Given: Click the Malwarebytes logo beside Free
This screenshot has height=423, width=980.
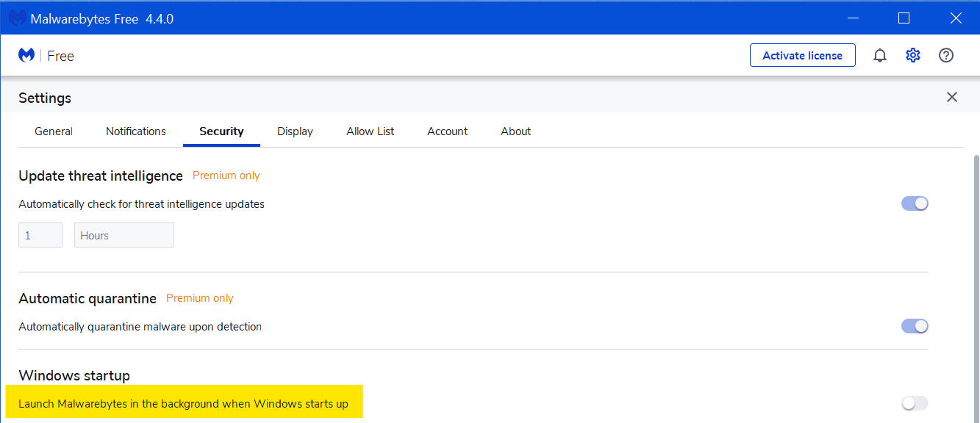Looking at the screenshot, I should pos(27,55).
